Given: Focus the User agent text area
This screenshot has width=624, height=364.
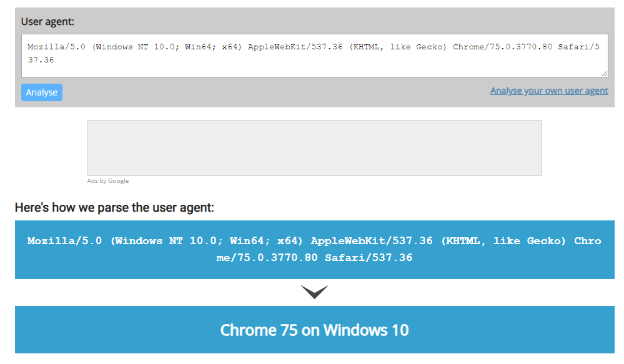Looking at the screenshot, I should [x=314, y=56].
